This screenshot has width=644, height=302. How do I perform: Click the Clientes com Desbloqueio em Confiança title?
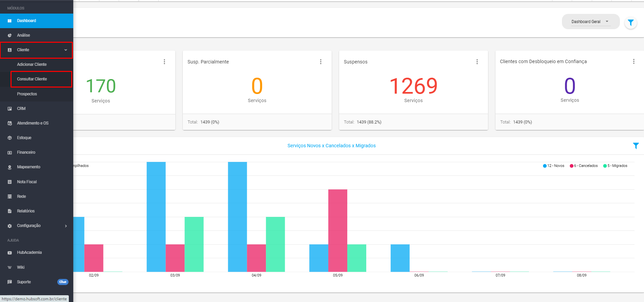[x=543, y=61]
